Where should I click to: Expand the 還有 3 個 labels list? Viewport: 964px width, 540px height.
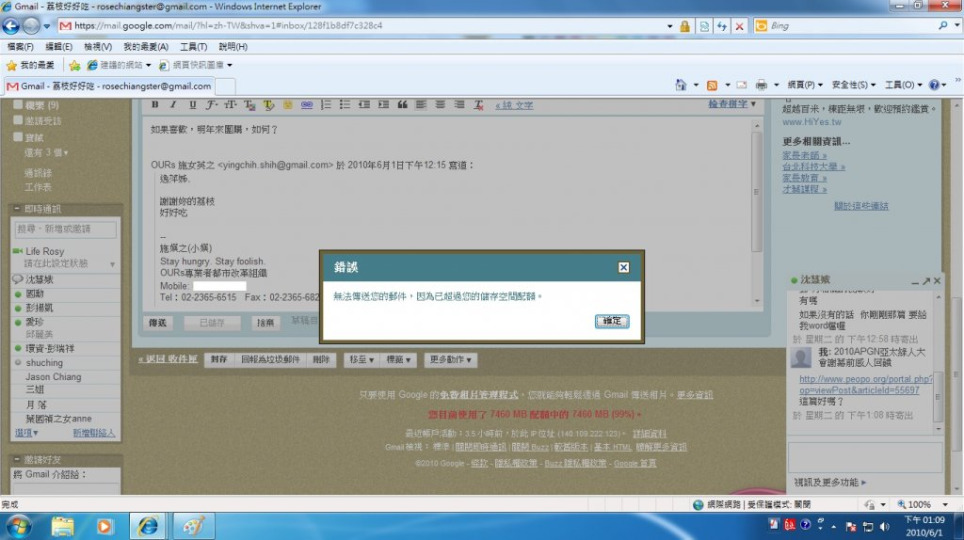46,152
